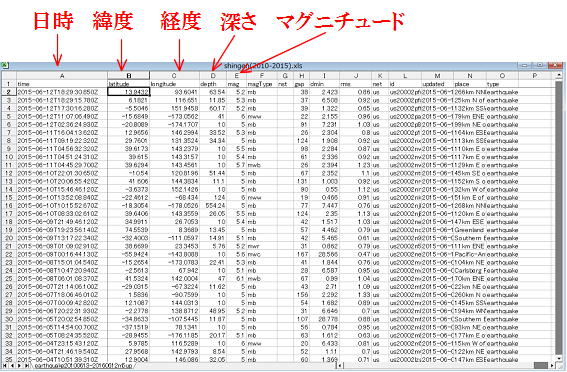The width and height of the screenshot is (567, 372).
Task: Click the Excel workbook icon in title bar
Action: click(4, 65)
